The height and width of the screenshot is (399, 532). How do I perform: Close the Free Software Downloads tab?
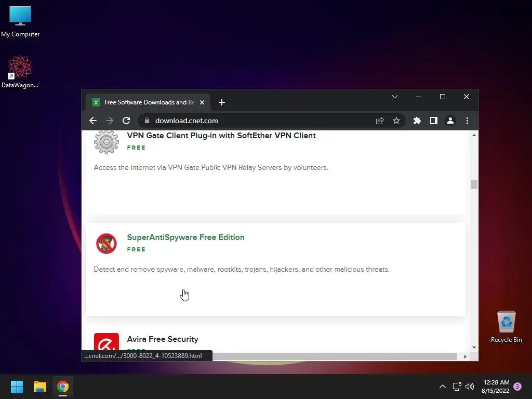[202, 102]
